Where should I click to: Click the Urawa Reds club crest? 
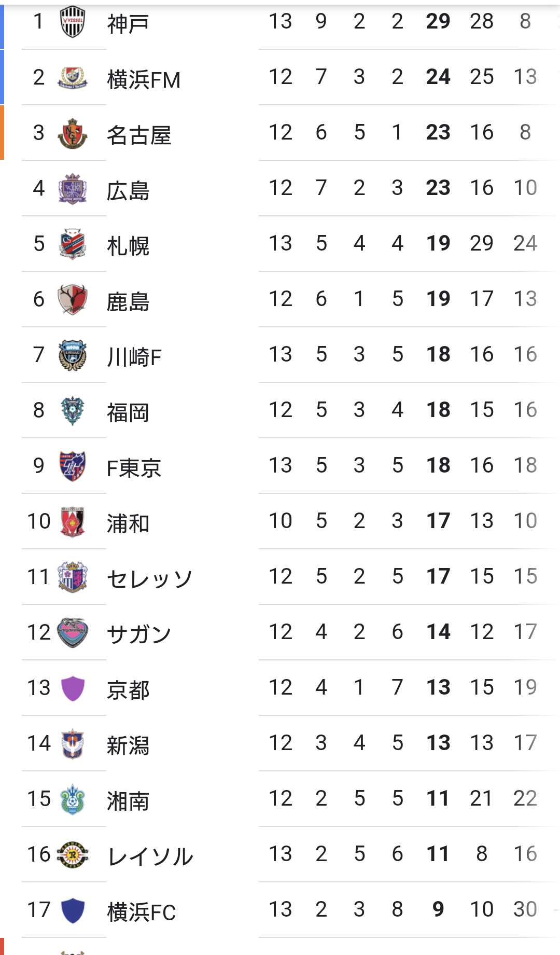click(73, 521)
